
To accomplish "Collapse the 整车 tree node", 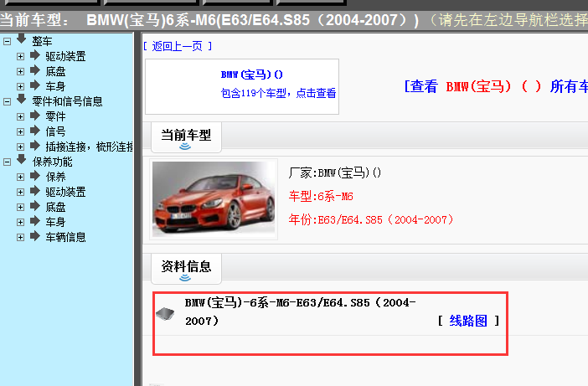I will 8,41.
